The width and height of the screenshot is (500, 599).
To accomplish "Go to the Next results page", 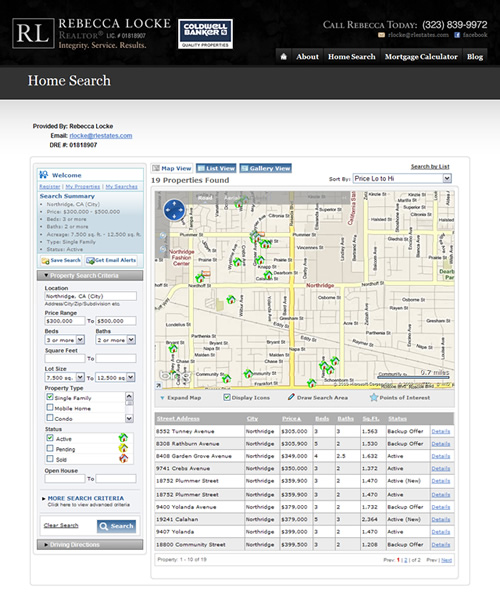I will (447, 560).
